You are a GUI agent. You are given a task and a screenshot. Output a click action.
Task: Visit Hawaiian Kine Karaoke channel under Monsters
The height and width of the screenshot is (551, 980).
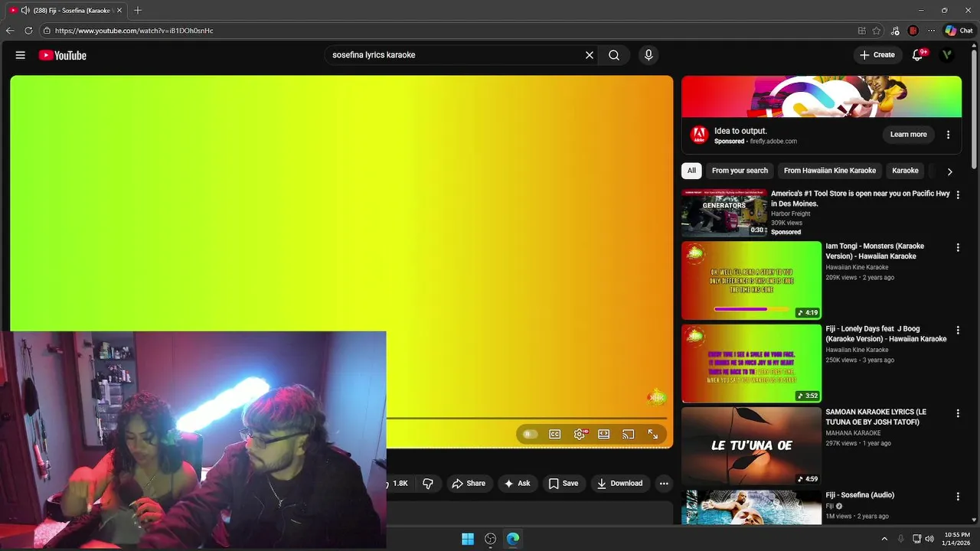(x=857, y=267)
